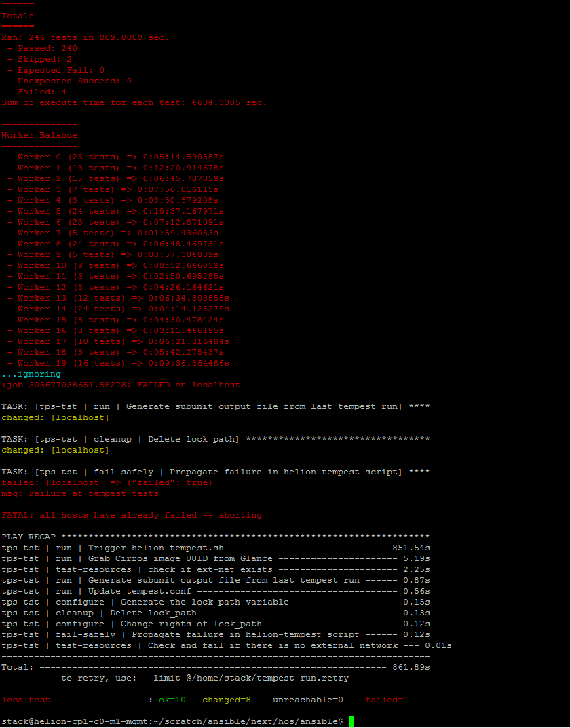Viewport: 570px width, 728px height.
Task: Click the 'Failed: 4' line
Action: pyautogui.click(x=37, y=92)
